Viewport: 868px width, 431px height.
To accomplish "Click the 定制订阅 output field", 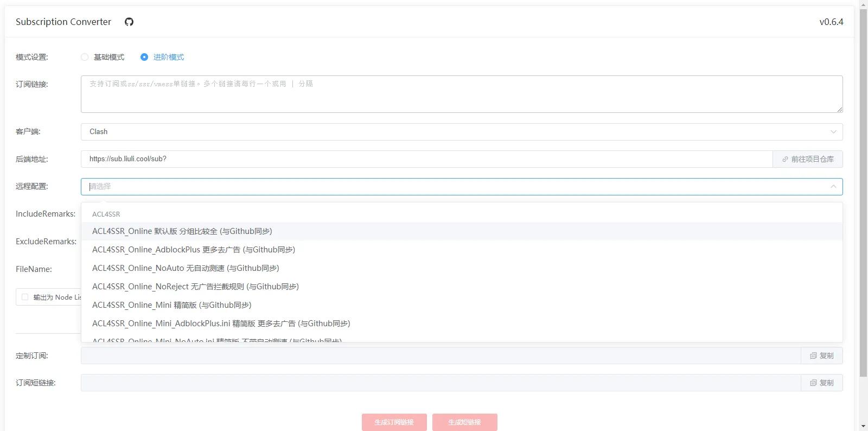I will click(441, 356).
